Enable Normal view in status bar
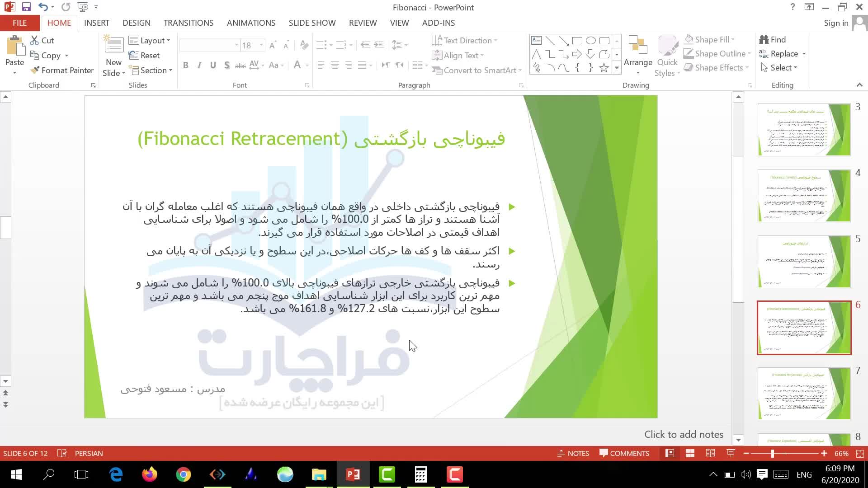 [x=670, y=453]
